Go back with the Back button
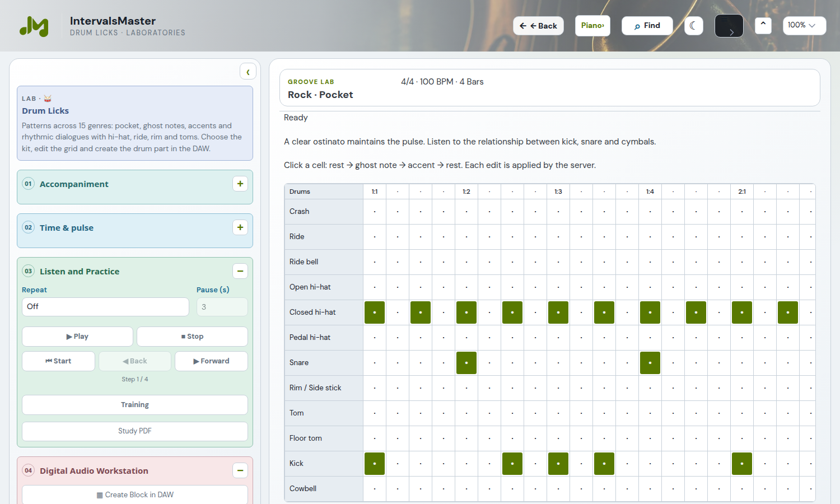 coord(539,26)
